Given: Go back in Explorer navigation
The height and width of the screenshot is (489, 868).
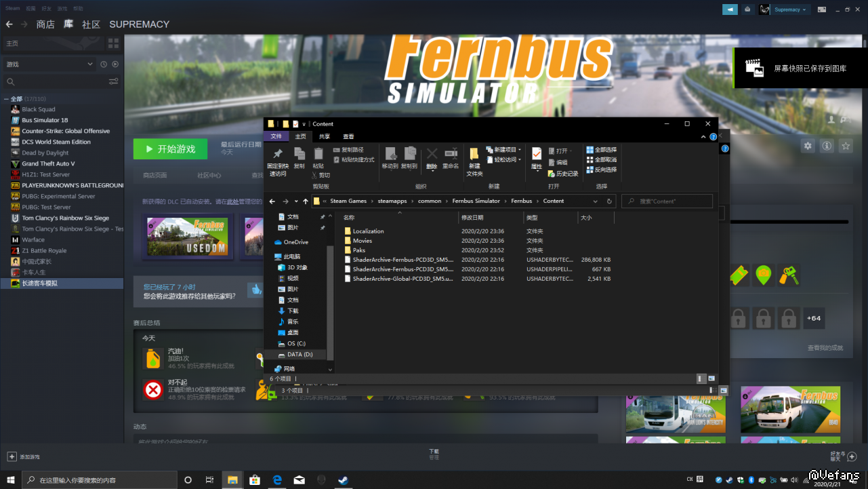Looking at the screenshot, I should [x=272, y=201].
